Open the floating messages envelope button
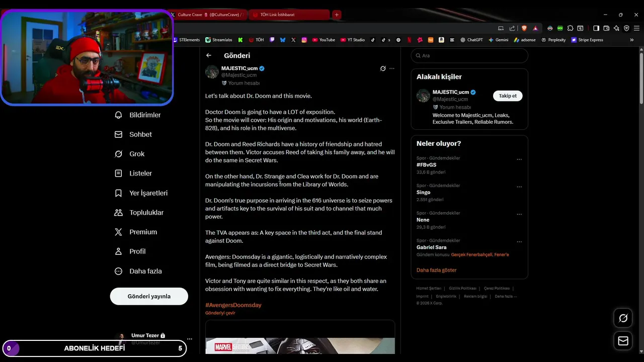The image size is (644, 362). coord(623,341)
